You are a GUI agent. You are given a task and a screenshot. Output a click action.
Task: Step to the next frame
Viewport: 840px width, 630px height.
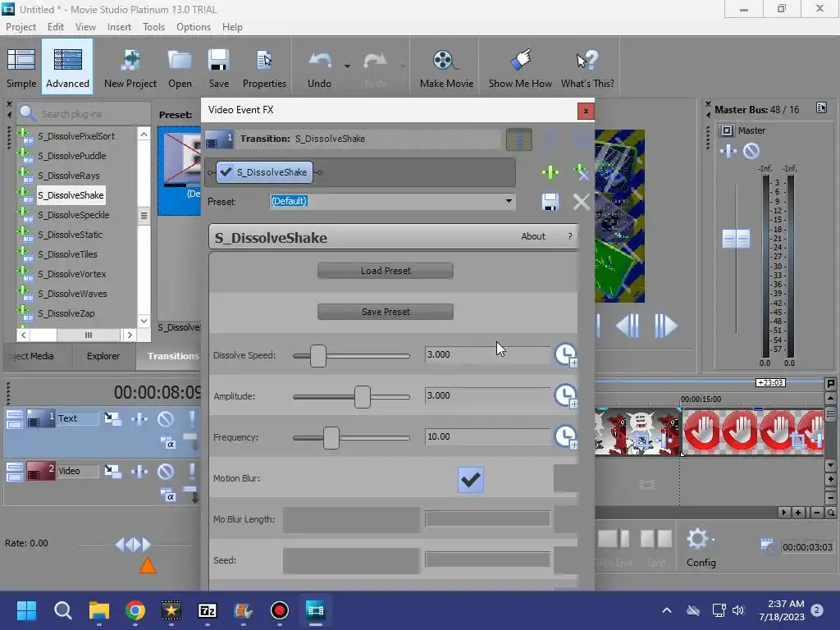click(x=665, y=325)
